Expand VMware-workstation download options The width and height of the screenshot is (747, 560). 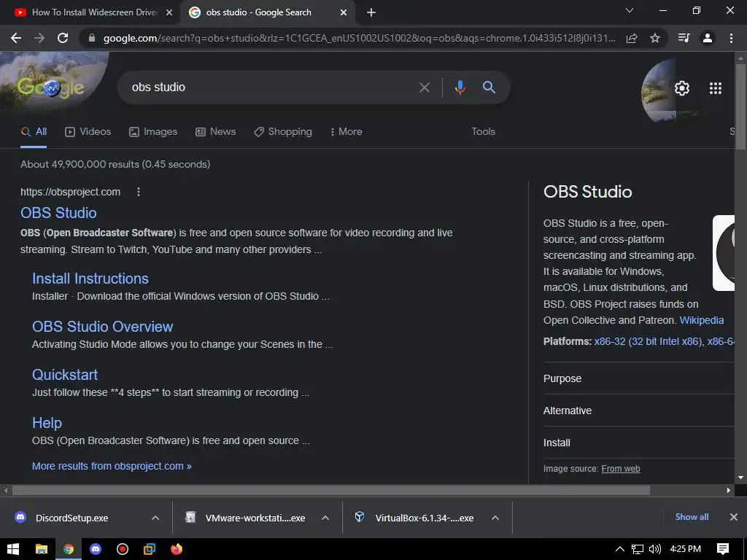tap(325, 518)
